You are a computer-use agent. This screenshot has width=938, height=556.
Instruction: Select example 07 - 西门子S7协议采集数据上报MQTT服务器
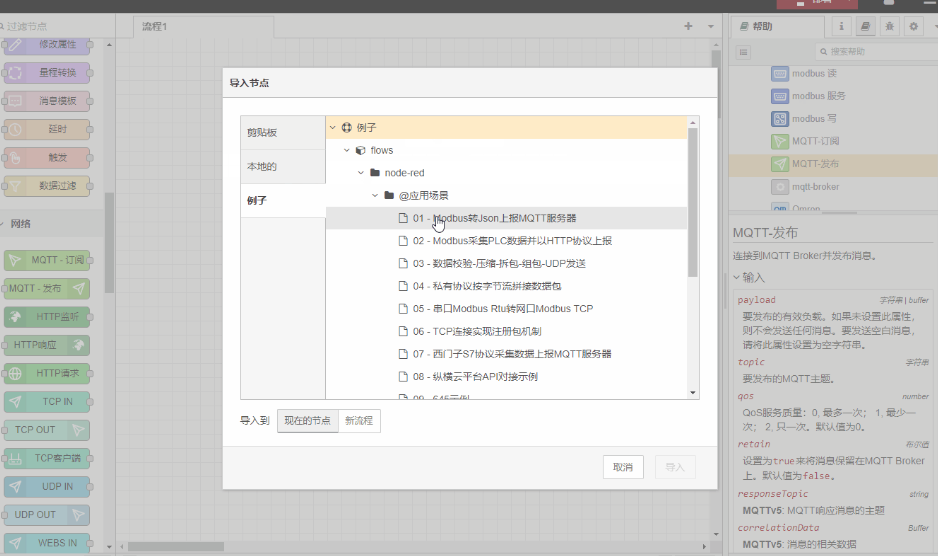coord(507,354)
